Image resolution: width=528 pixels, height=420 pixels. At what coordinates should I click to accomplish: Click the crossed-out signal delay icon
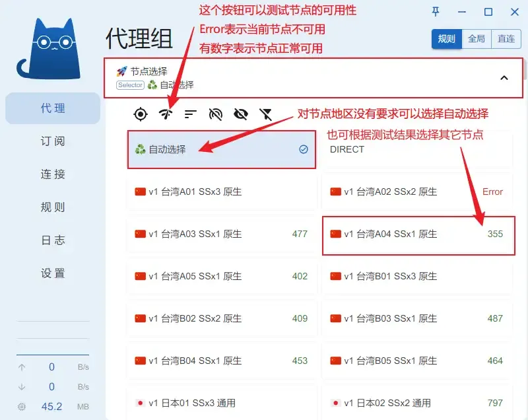[x=216, y=114]
